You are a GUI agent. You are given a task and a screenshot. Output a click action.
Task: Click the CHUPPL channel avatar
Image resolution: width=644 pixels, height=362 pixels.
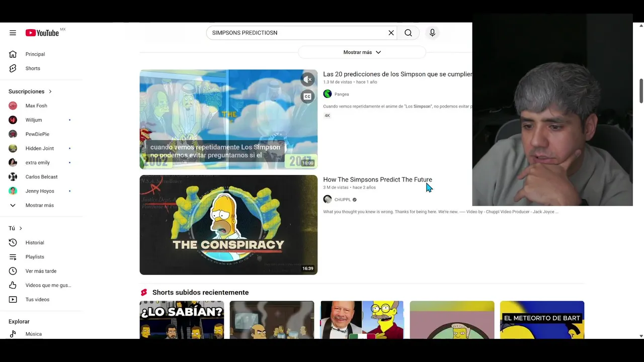point(328,200)
